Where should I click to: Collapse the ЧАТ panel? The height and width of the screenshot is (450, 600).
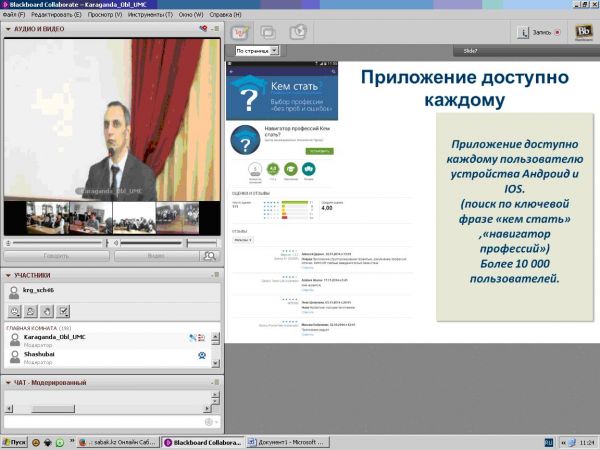(x=8, y=382)
